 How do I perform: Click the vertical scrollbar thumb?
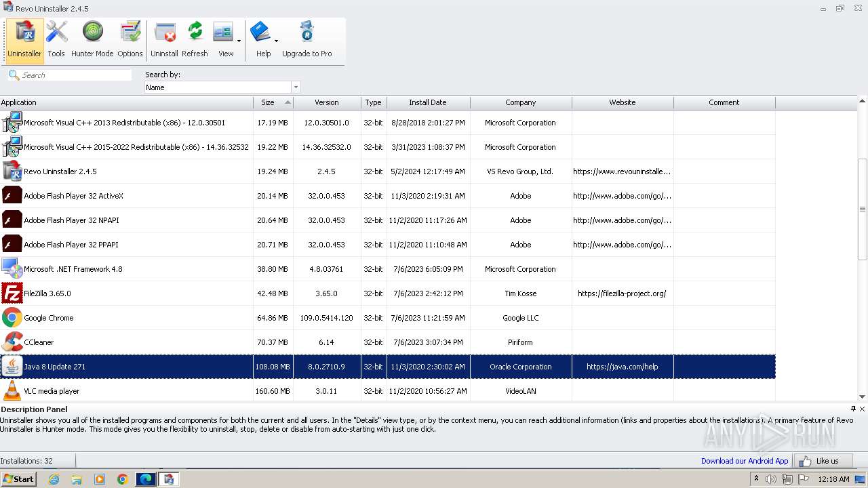[863, 209]
